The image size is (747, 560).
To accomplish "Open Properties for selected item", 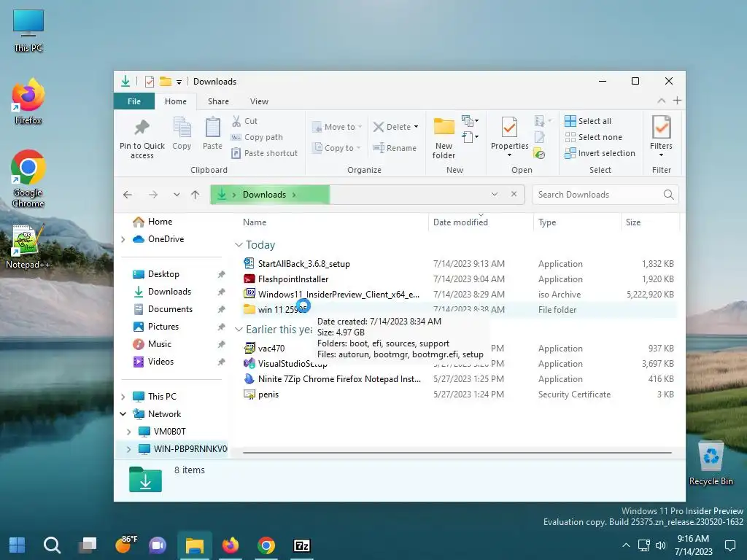I will [509, 136].
